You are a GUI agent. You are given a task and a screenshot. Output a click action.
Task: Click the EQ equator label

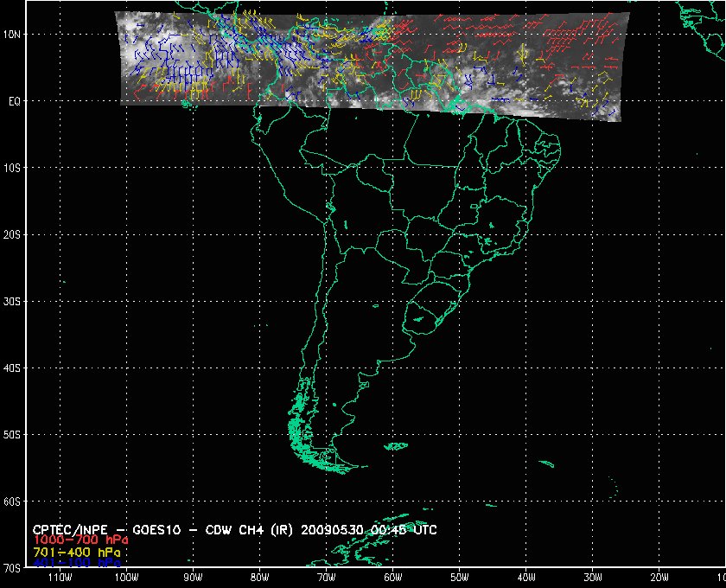[x=15, y=101]
